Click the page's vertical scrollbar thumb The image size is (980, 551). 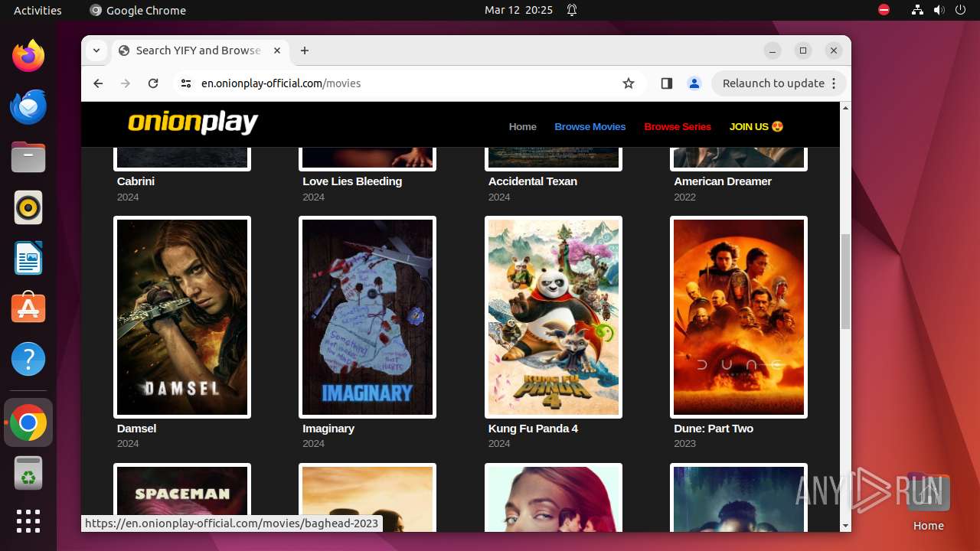point(845,281)
